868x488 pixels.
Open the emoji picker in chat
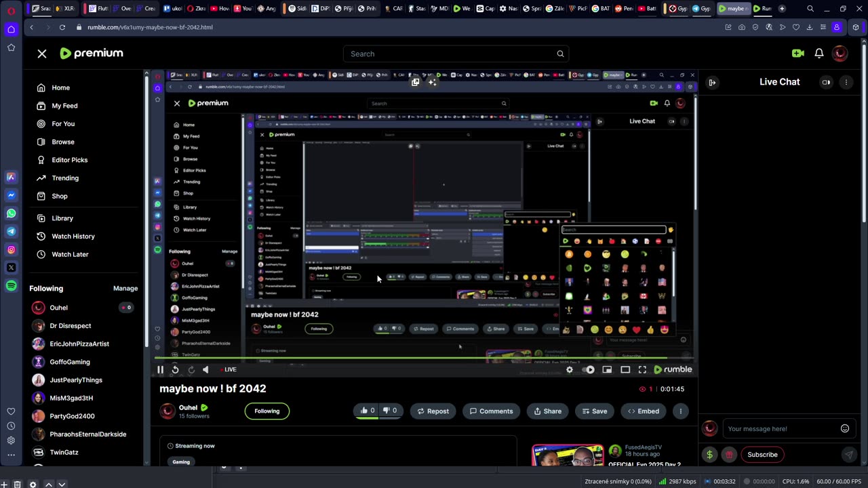pos(845,428)
